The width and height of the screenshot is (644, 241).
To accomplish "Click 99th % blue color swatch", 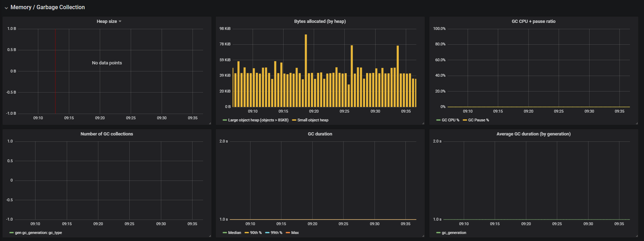I will (267, 233).
